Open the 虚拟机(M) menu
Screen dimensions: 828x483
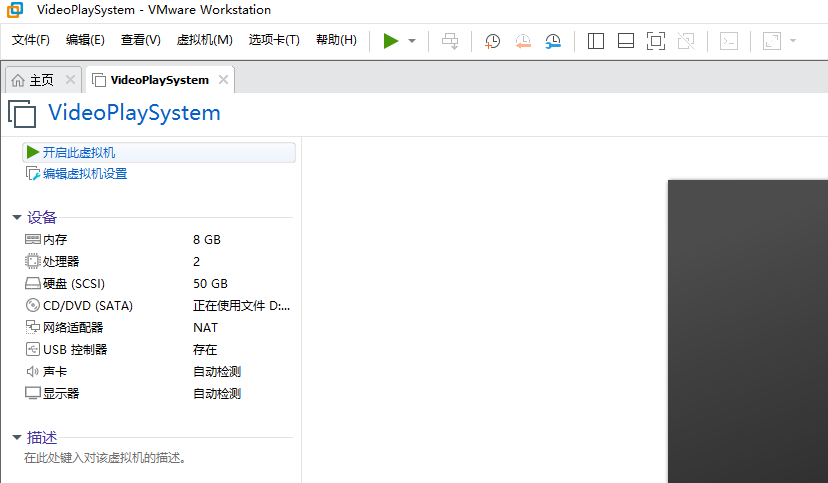point(204,40)
